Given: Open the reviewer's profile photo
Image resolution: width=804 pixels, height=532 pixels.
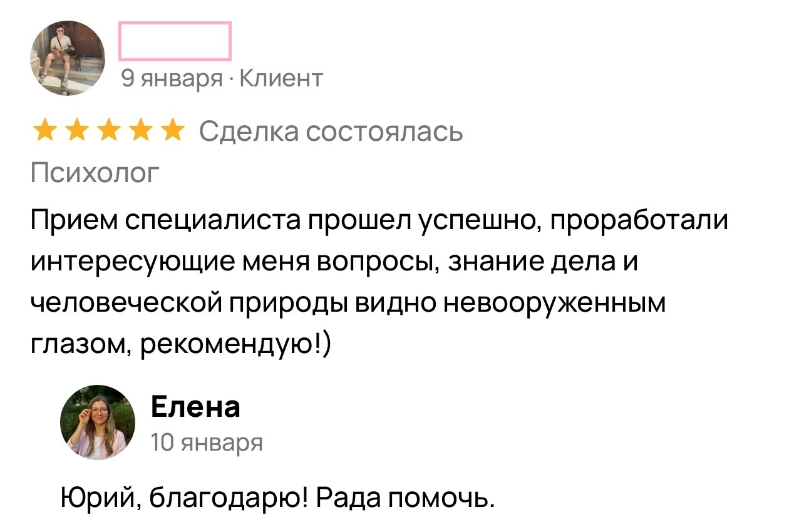Looking at the screenshot, I should click(x=68, y=58).
